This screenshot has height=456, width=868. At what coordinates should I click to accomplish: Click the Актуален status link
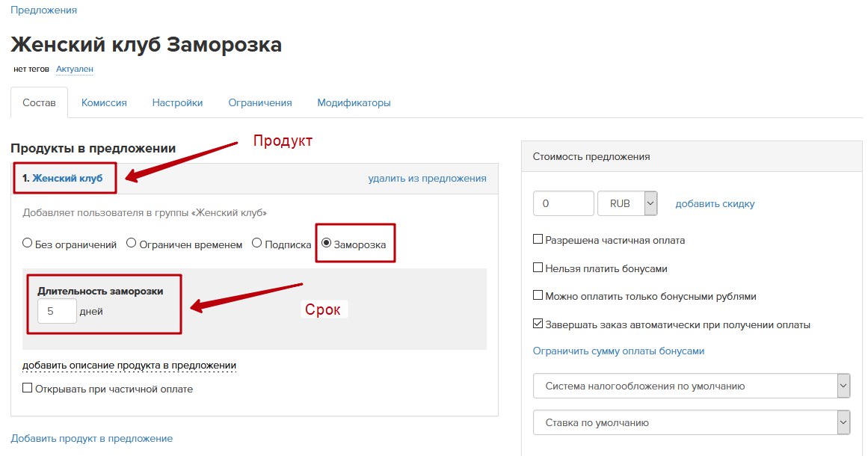coord(75,70)
